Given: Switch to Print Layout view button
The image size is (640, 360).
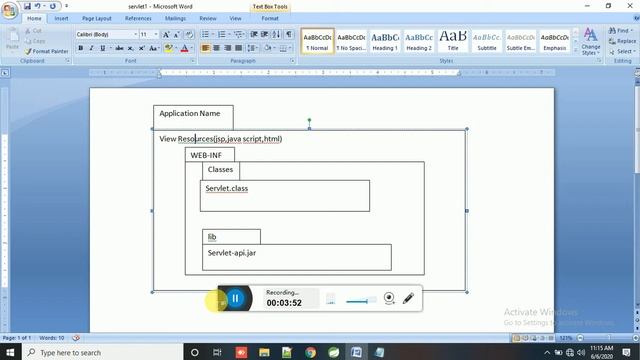Looking at the screenshot, I should 516,338.
